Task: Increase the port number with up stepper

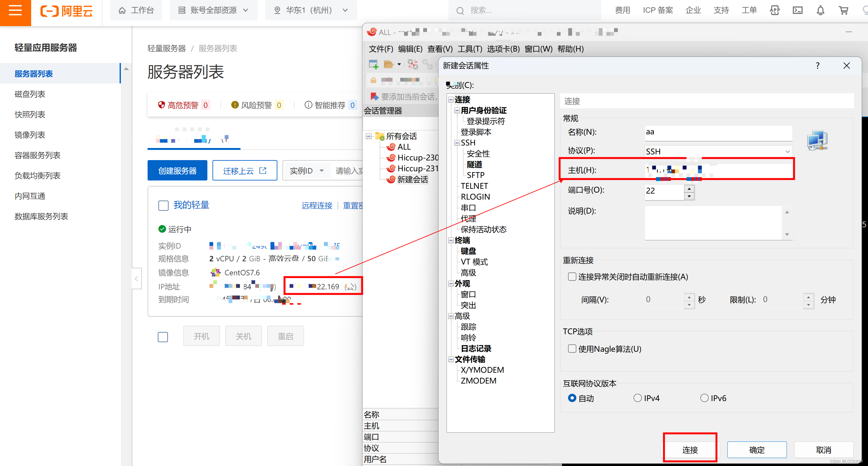Action: click(689, 188)
